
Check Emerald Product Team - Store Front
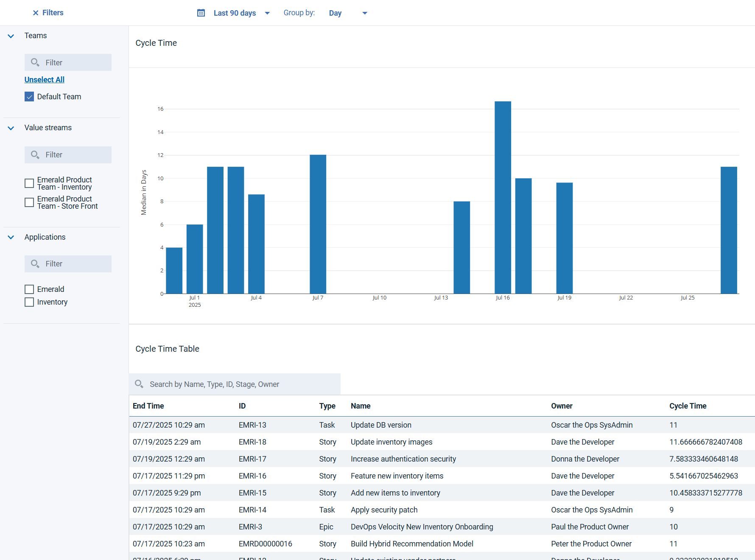[x=29, y=202]
